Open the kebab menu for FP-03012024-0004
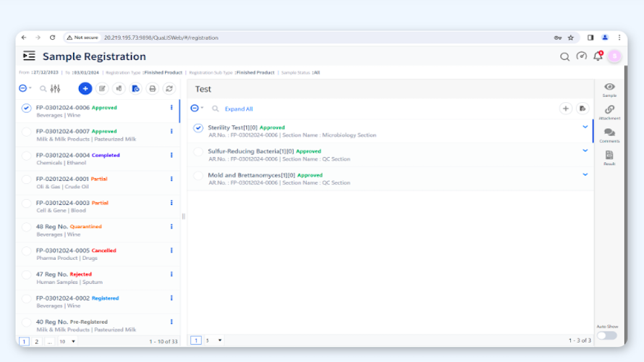 [171, 155]
